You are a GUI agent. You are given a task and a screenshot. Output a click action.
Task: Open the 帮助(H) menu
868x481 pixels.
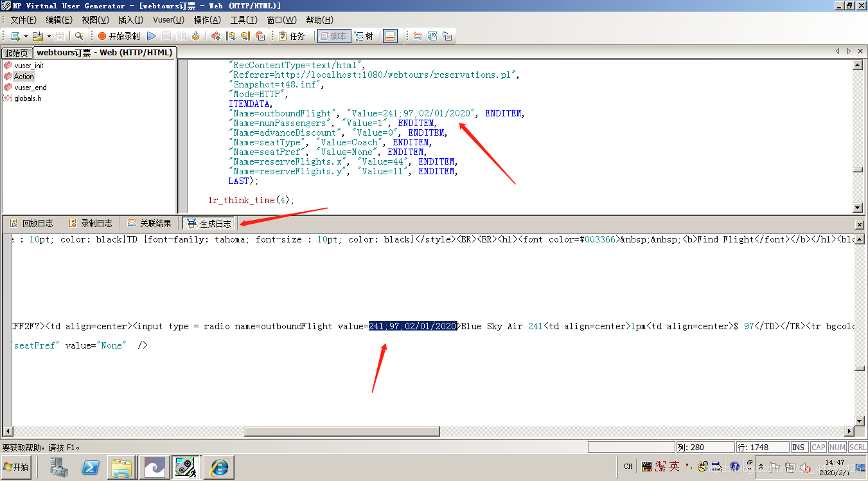[x=319, y=20]
